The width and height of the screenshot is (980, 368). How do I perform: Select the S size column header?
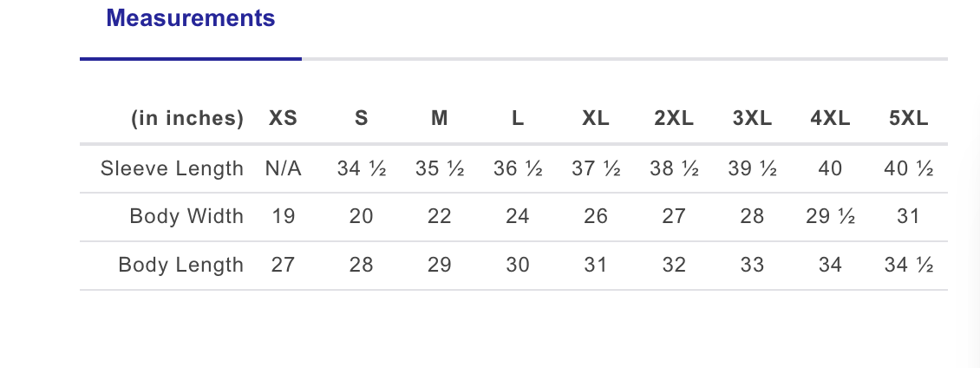362,119
